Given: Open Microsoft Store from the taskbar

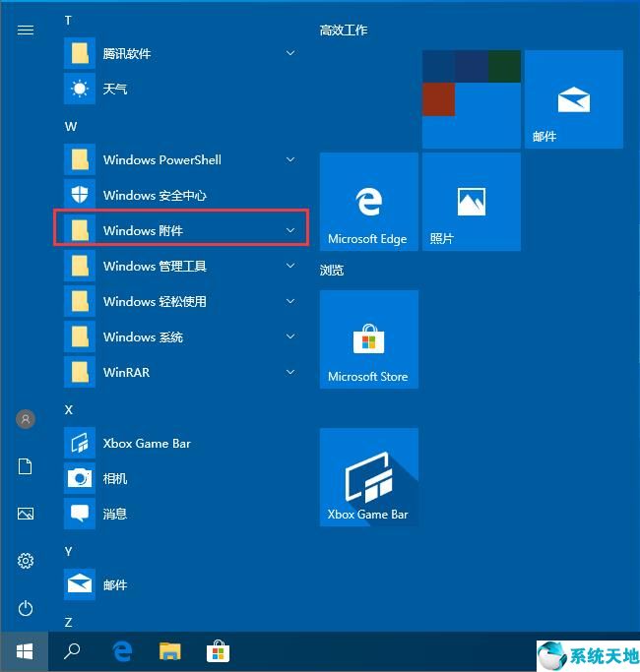Looking at the screenshot, I should [218, 651].
